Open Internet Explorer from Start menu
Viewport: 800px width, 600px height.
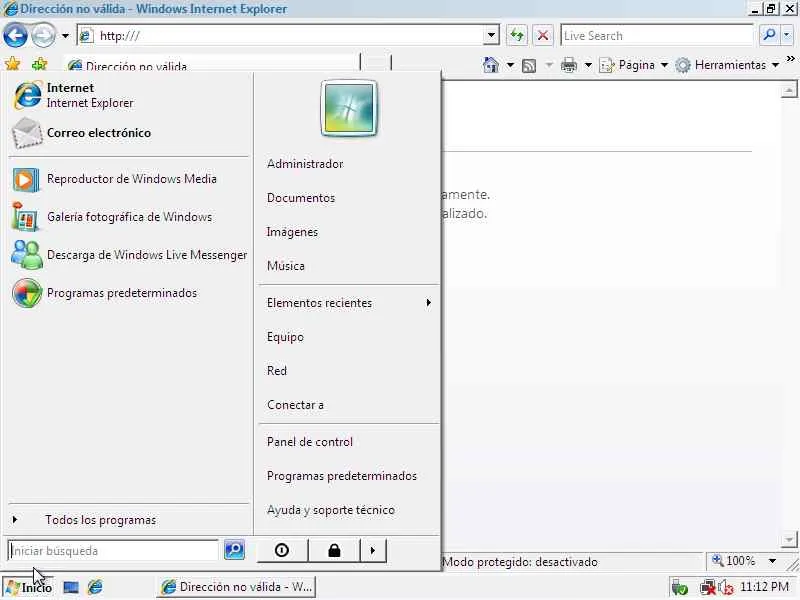coord(128,95)
